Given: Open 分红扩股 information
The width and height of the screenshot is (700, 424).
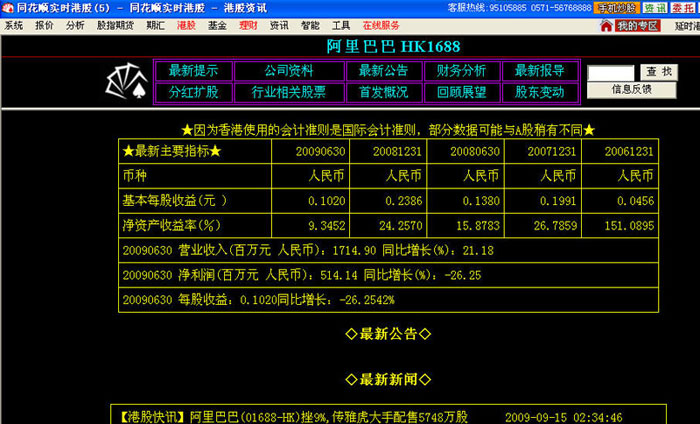Looking at the screenshot, I should [193, 92].
